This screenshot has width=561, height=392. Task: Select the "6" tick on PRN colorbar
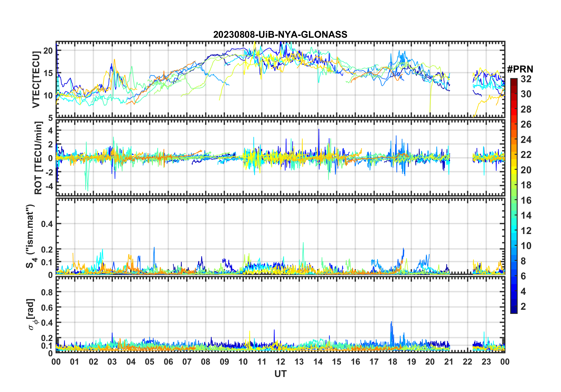(523, 276)
